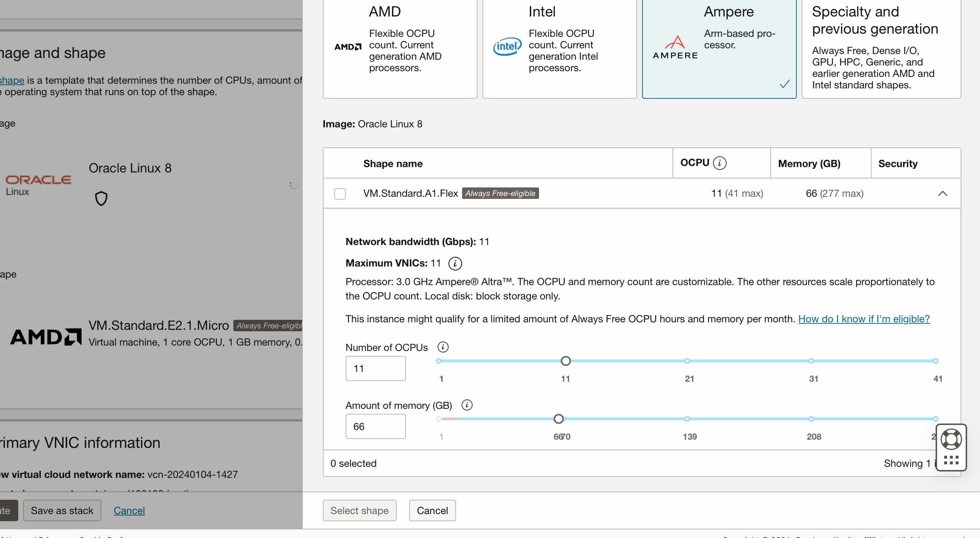Click the OCPU slider handle at 11
Image resolution: width=980 pixels, height=538 pixels.
[565, 361]
